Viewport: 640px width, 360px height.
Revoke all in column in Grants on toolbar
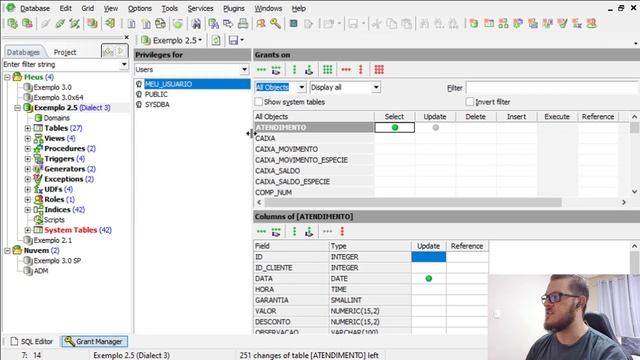360,70
